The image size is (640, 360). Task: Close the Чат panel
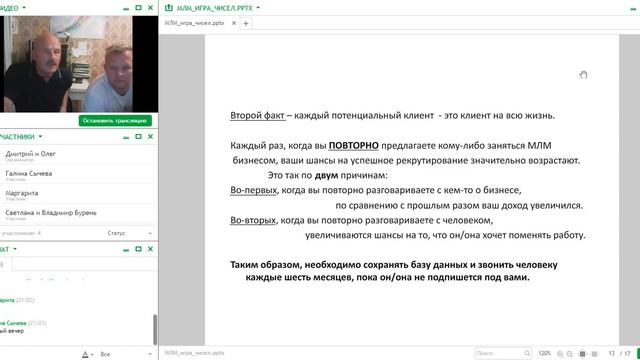(151, 249)
